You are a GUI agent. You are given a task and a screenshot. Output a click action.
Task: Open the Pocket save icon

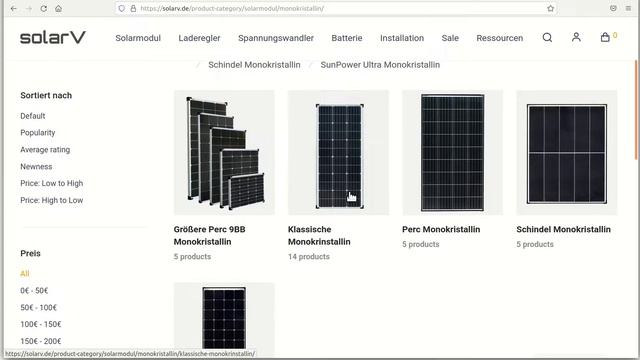coord(613,8)
